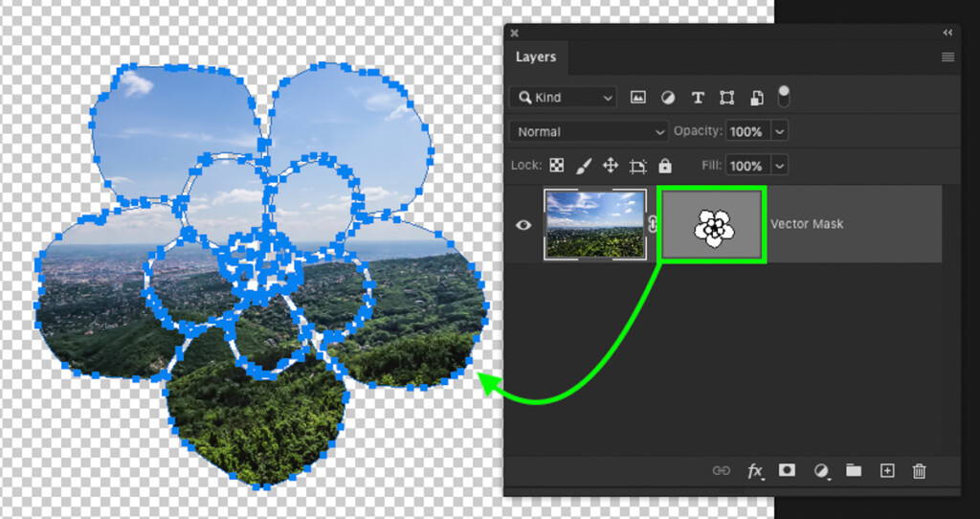Open the fx layer style menu
The width and height of the screenshot is (980, 519).
[x=755, y=471]
